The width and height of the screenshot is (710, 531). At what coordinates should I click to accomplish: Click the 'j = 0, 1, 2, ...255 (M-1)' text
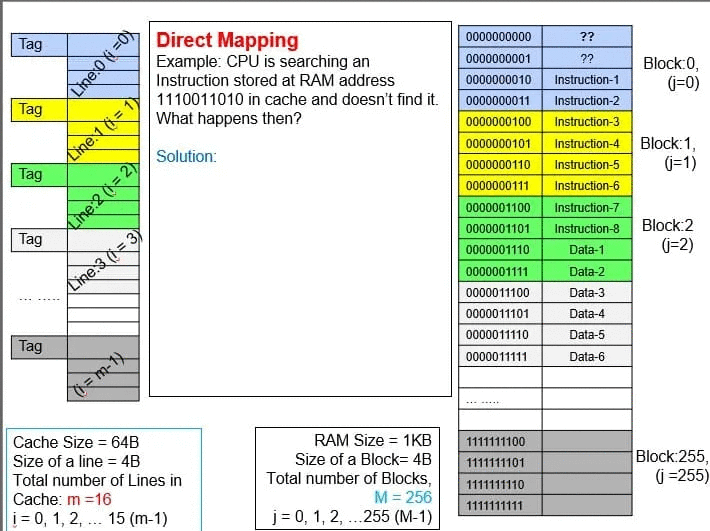352,517
